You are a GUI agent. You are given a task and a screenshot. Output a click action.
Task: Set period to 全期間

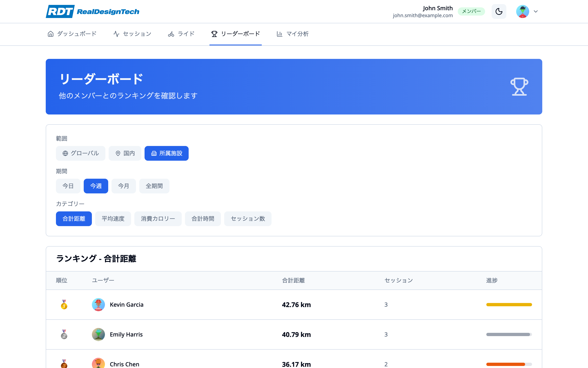(154, 186)
